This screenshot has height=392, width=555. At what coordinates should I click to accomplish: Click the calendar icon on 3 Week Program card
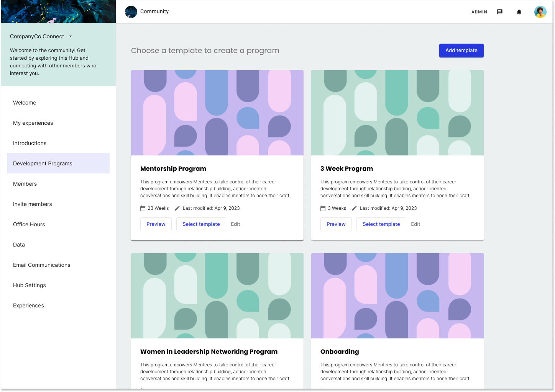[322, 208]
